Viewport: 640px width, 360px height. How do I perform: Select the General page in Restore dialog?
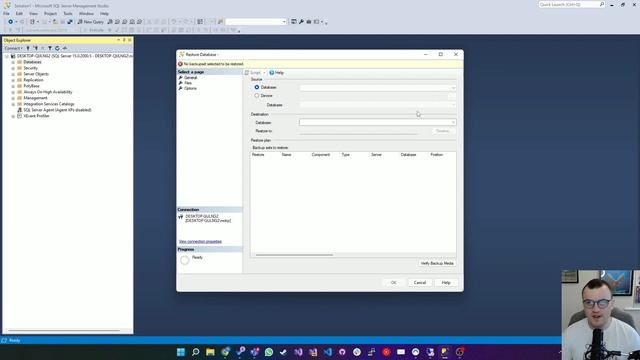[x=191, y=78]
